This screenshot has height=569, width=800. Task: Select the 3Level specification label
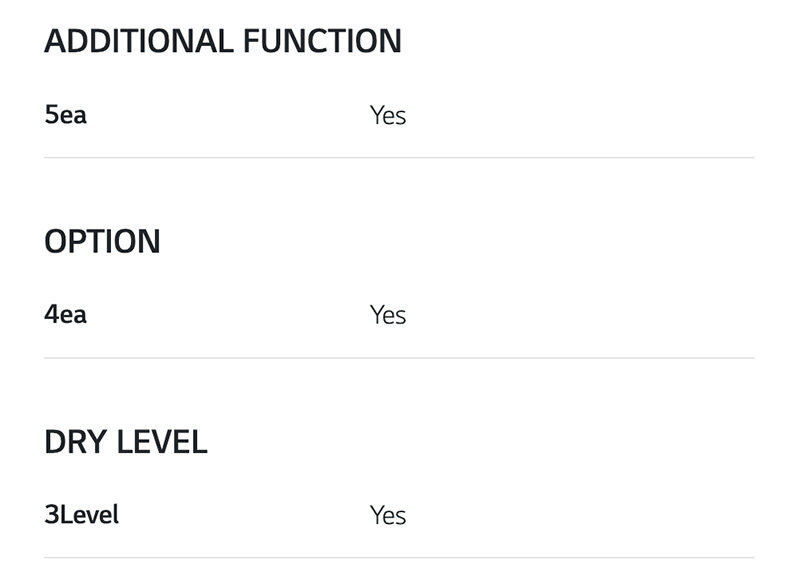(82, 515)
